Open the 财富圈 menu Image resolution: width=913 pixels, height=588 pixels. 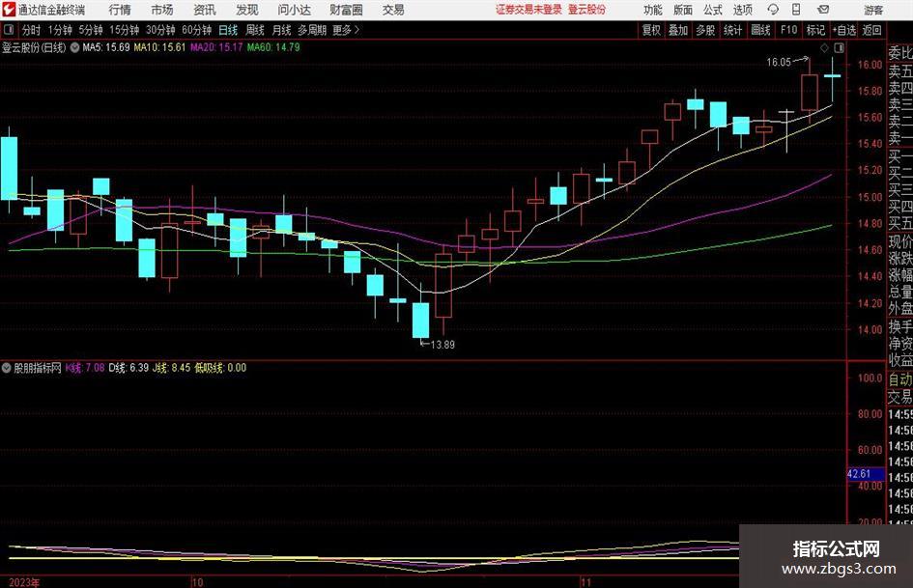click(x=346, y=10)
